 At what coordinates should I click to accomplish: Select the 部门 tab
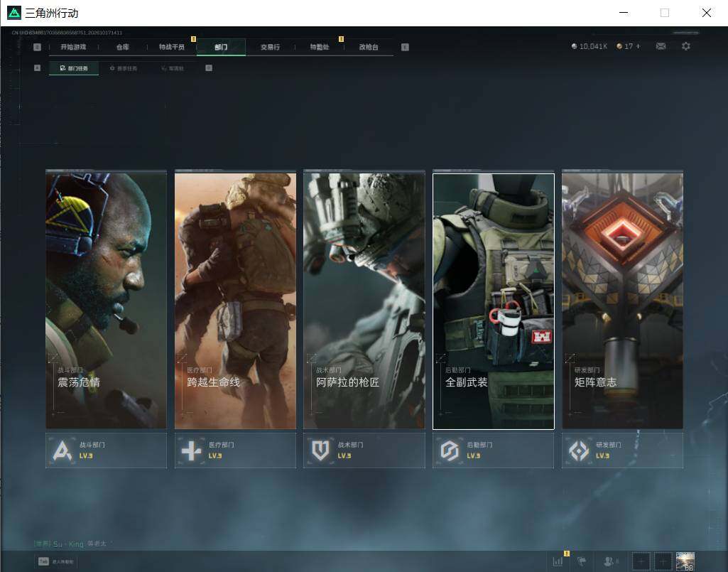tap(221, 47)
